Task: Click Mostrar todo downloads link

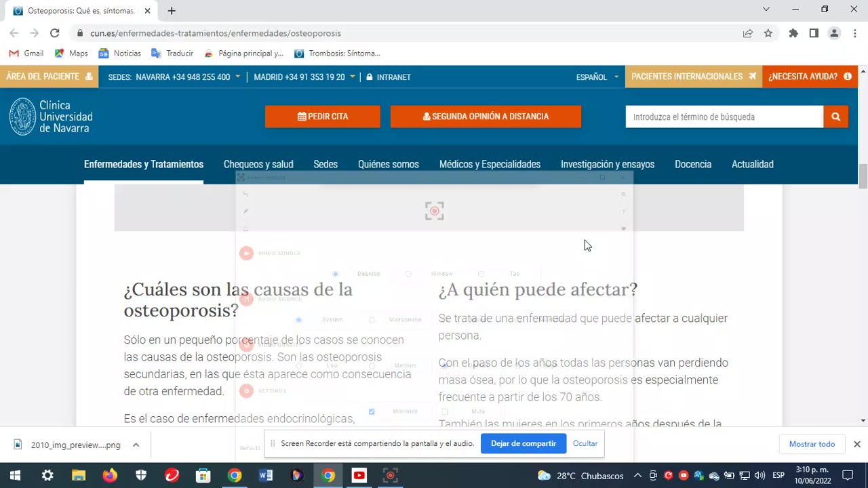Action: coord(812,444)
